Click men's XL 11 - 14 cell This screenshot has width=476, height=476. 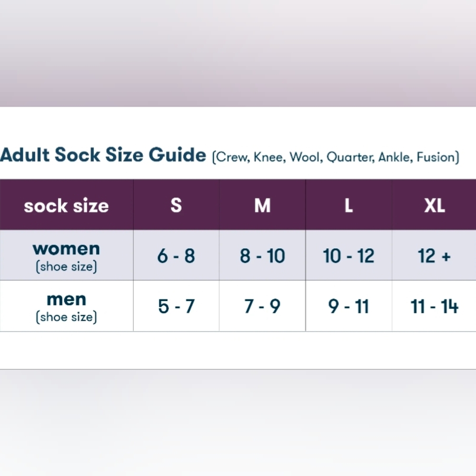tap(434, 306)
